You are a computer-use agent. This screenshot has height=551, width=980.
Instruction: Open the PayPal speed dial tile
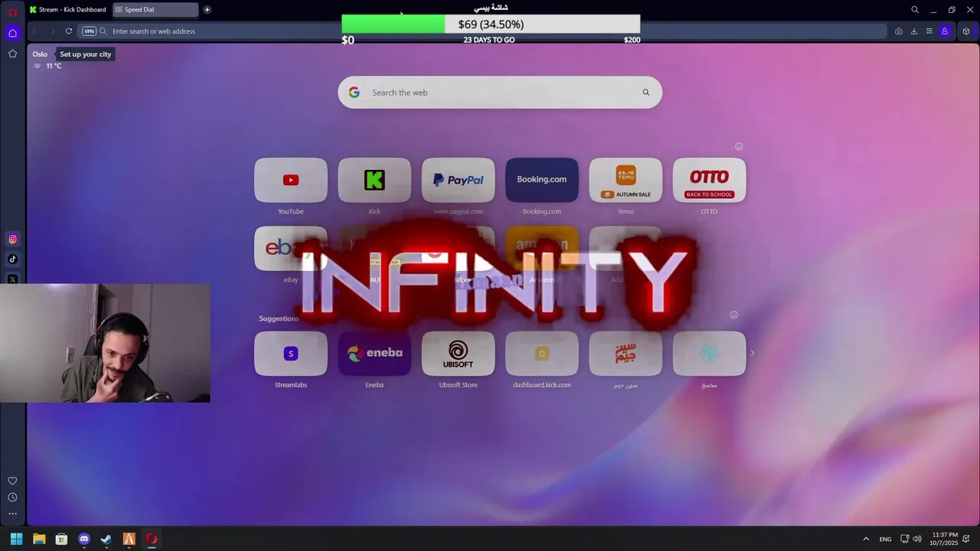click(x=458, y=180)
